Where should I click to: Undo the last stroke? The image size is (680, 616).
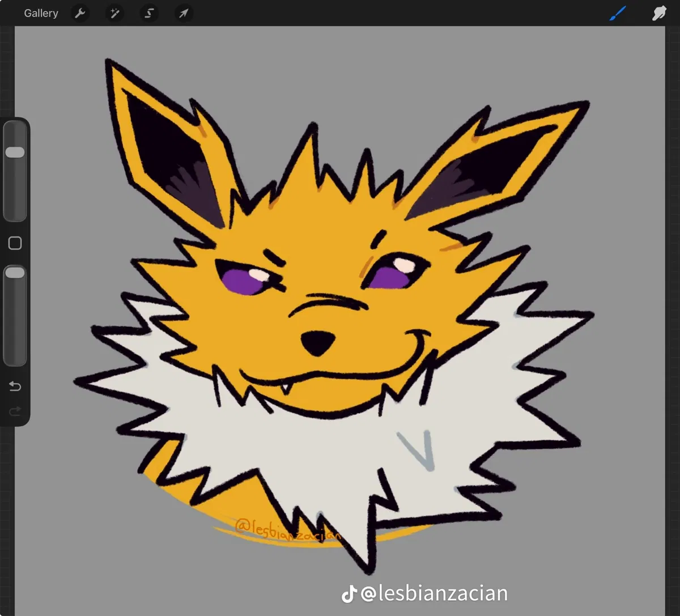[x=15, y=386]
